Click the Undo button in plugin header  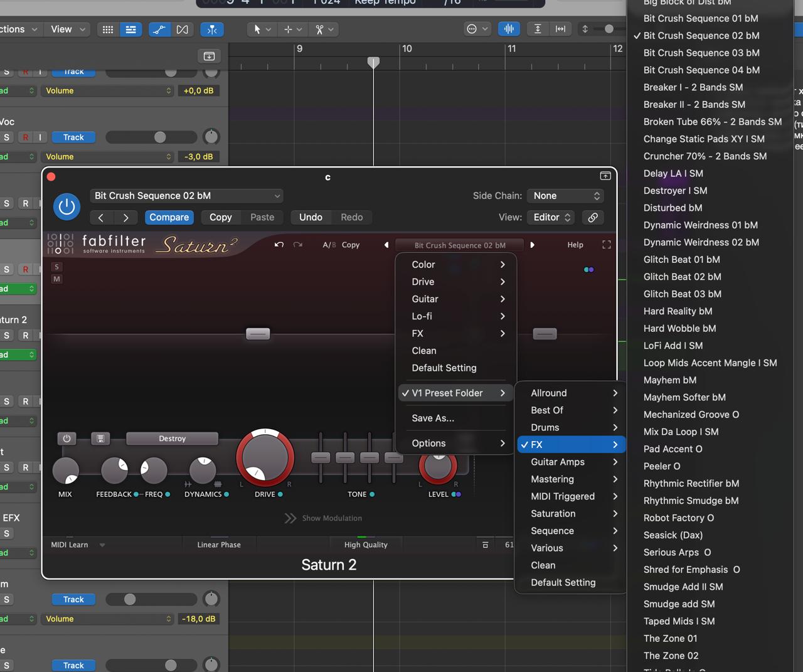(x=311, y=217)
